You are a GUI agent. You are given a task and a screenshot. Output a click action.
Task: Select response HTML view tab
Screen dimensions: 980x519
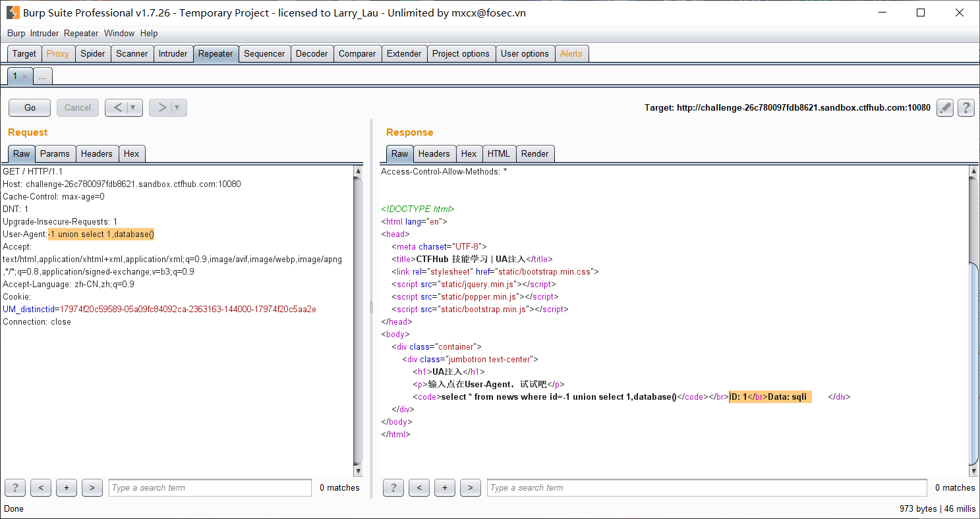pyautogui.click(x=499, y=153)
